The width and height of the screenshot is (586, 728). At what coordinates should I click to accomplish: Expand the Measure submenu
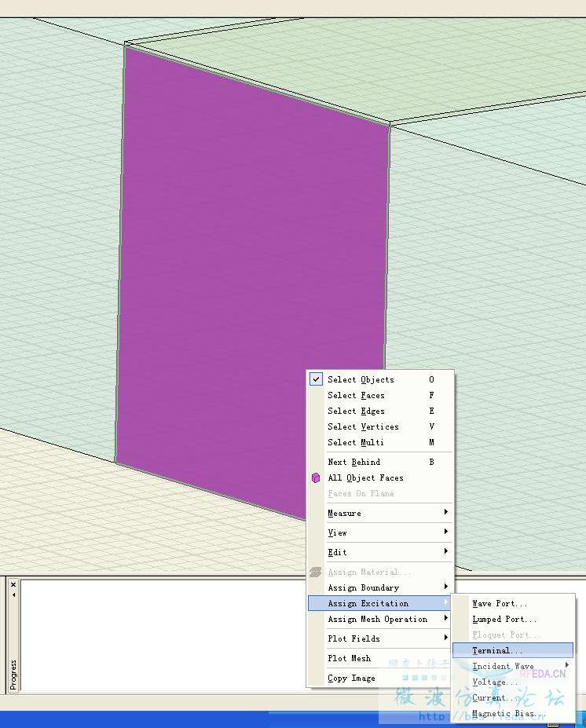pos(380,513)
